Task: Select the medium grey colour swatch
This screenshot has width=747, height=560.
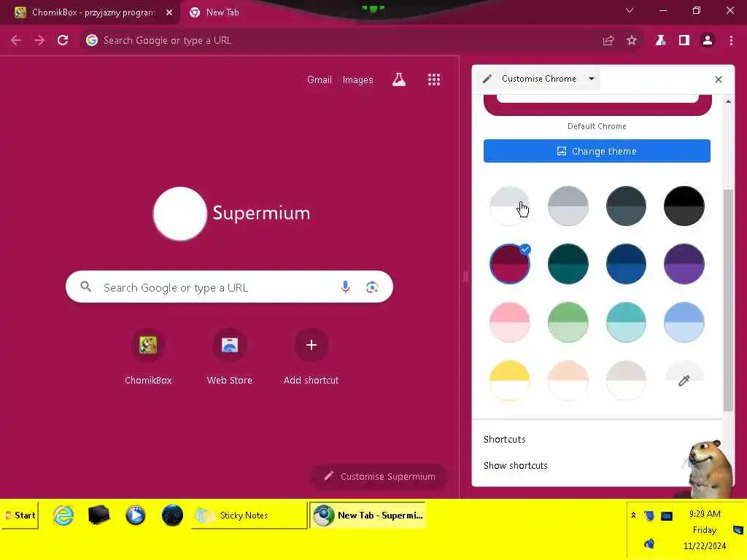Action: [x=568, y=206]
